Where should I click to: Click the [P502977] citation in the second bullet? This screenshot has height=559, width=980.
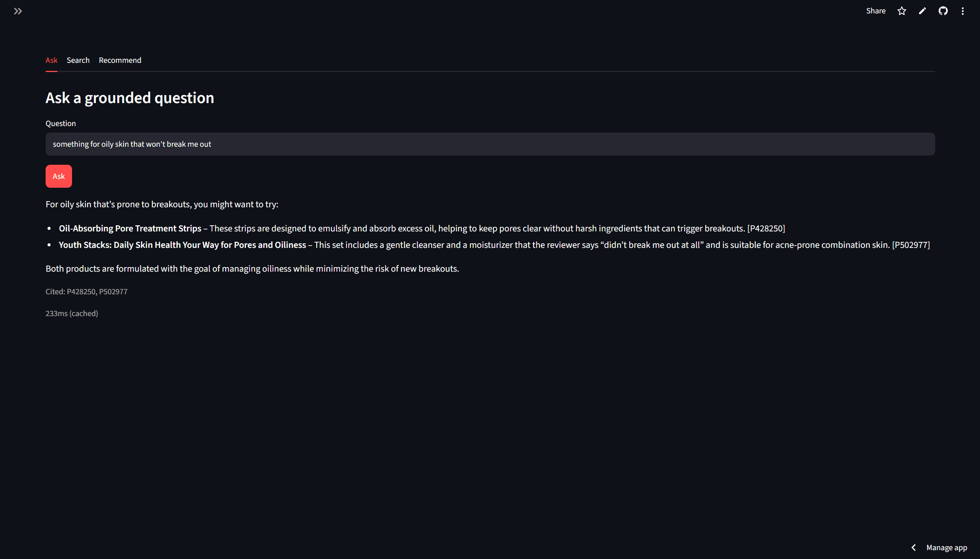(x=911, y=245)
